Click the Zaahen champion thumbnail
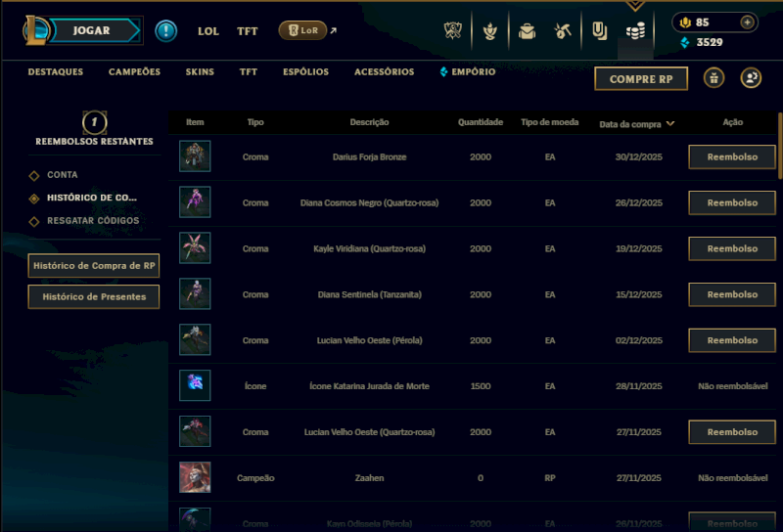783x532 pixels. click(x=195, y=477)
